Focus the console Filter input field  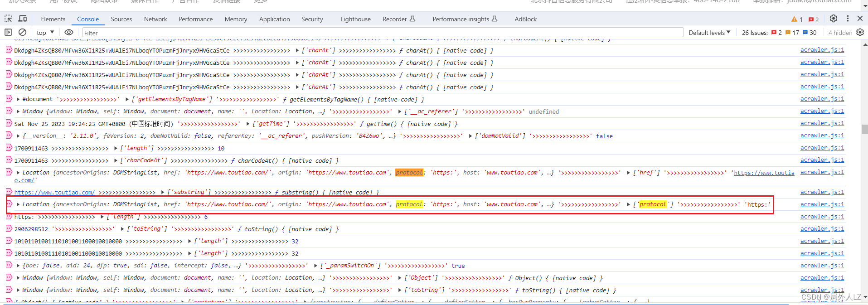tap(383, 33)
